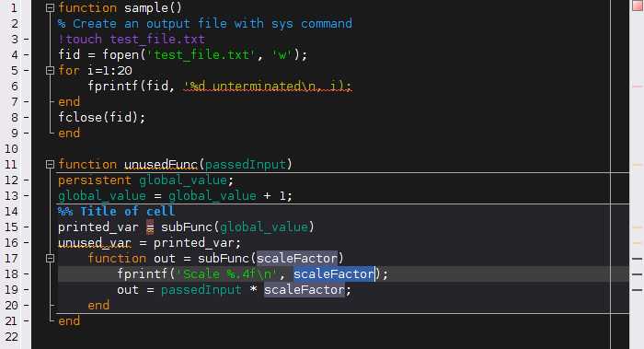Click gray highlight marker for line 19

point(637,290)
